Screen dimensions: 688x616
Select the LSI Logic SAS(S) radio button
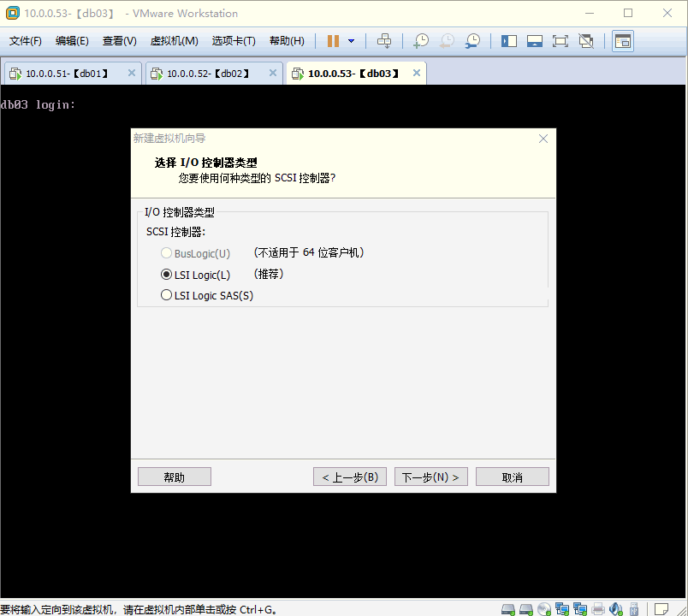pos(167,296)
